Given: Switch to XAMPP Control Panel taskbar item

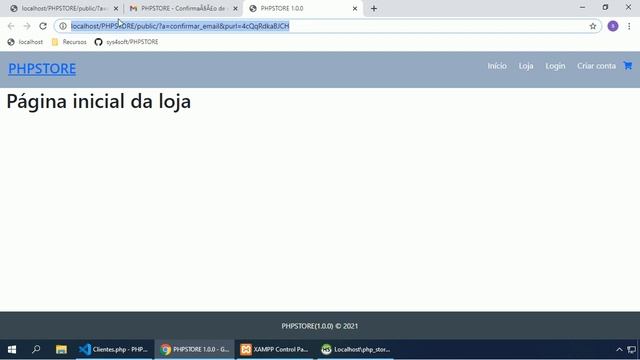Looking at the screenshot, I should pyautogui.click(x=274, y=349).
